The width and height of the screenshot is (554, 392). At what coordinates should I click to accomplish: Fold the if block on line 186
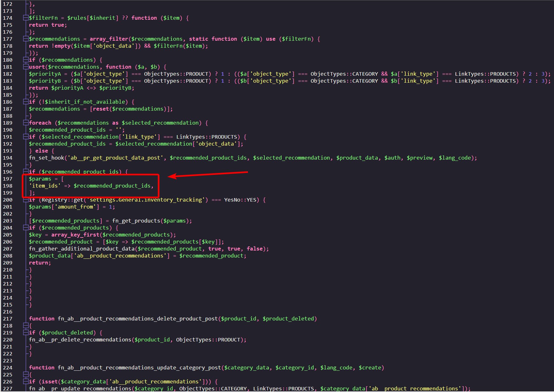[25, 102]
